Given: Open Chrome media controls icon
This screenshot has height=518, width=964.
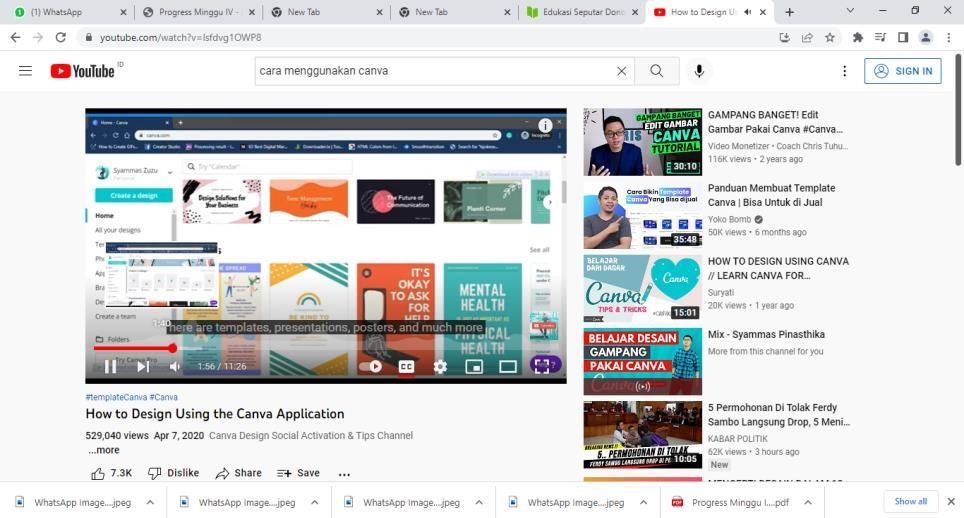Looking at the screenshot, I should coord(880,37).
